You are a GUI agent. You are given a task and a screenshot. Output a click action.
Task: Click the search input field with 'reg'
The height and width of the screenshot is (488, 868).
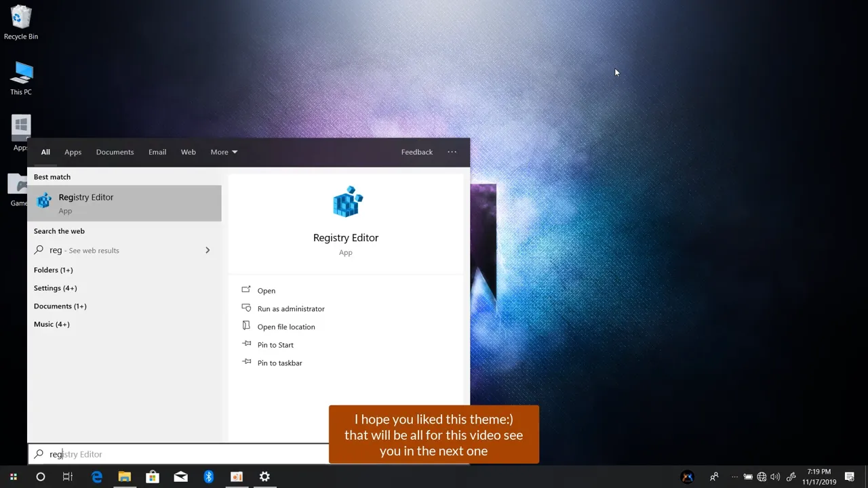click(180, 454)
